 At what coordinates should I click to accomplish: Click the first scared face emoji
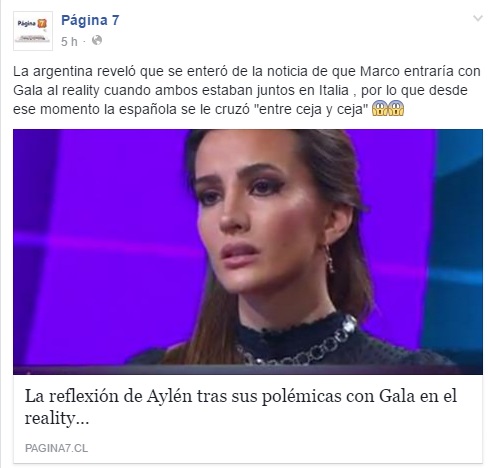pos(380,108)
